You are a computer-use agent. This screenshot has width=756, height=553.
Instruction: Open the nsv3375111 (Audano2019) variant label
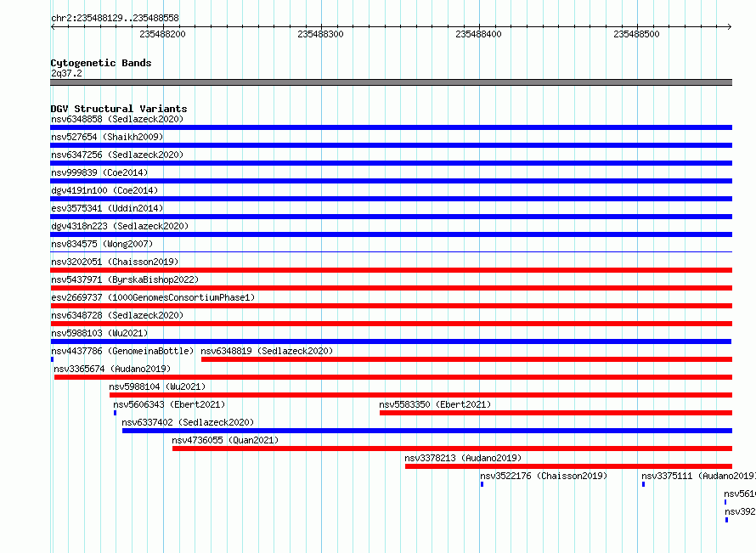[x=698, y=476]
